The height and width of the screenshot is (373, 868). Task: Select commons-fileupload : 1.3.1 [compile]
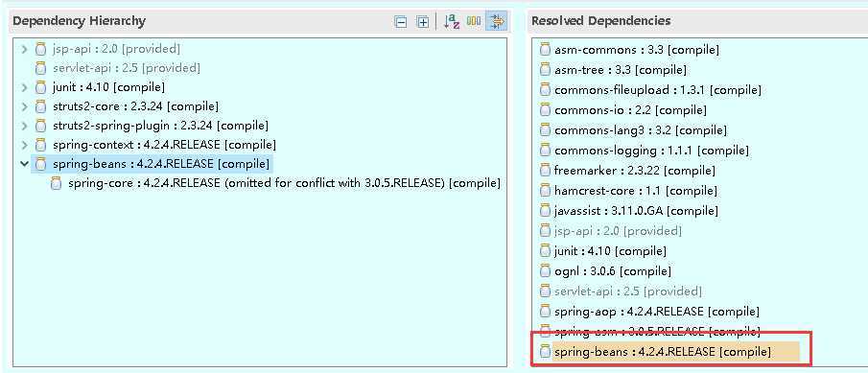tap(658, 89)
